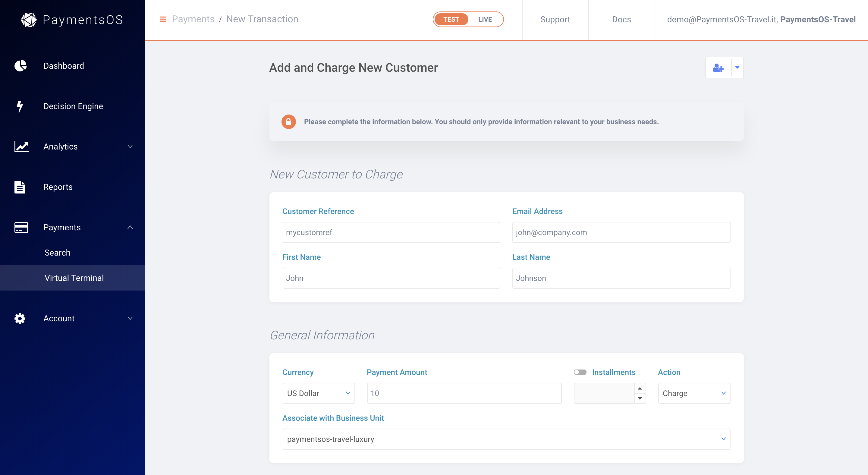Increase the installments count stepper
Viewport: 868px width, 475px height.
640,388
